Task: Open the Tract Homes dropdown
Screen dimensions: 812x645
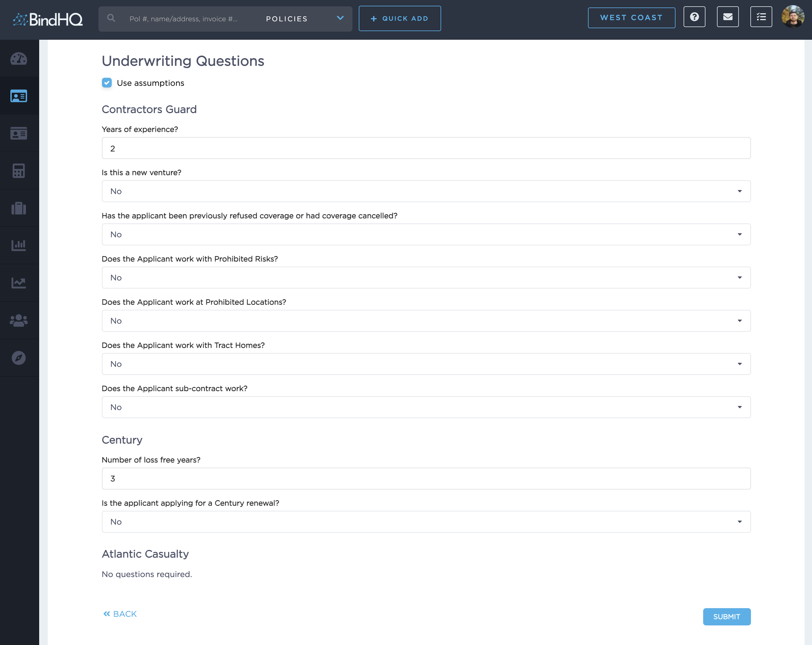Action: tap(426, 364)
